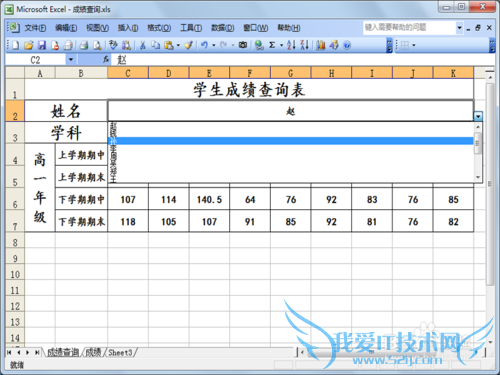Switch to the Sheet3 tab
Viewport: 500px width, 375px height.
(120, 352)
